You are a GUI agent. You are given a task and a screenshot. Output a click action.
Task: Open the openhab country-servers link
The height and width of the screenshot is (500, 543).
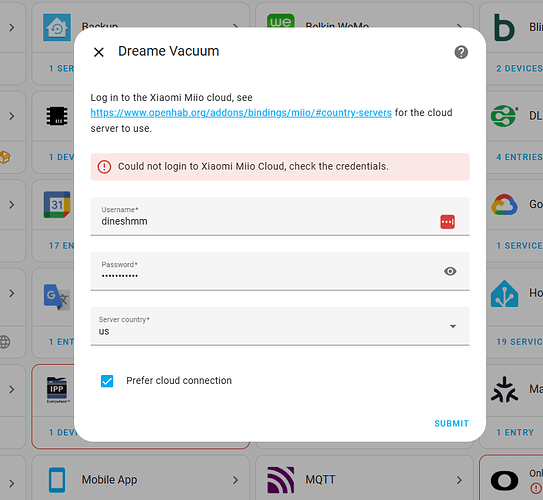click(x=241, y=113)
